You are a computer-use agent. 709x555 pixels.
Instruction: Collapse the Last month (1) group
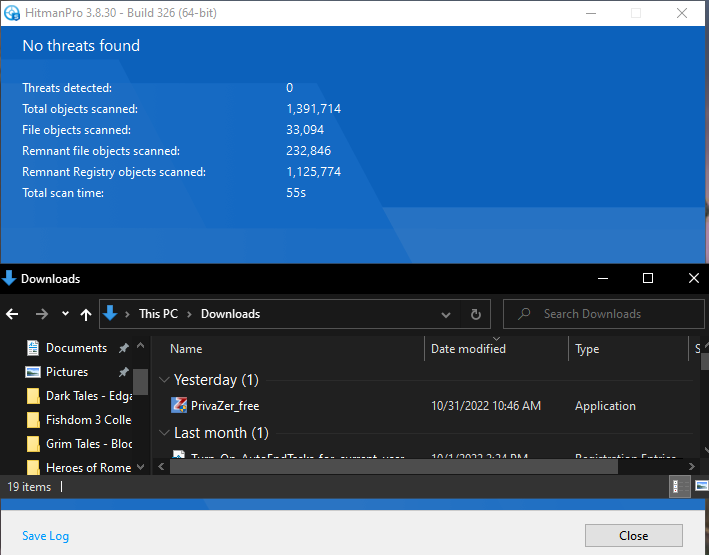165,433
